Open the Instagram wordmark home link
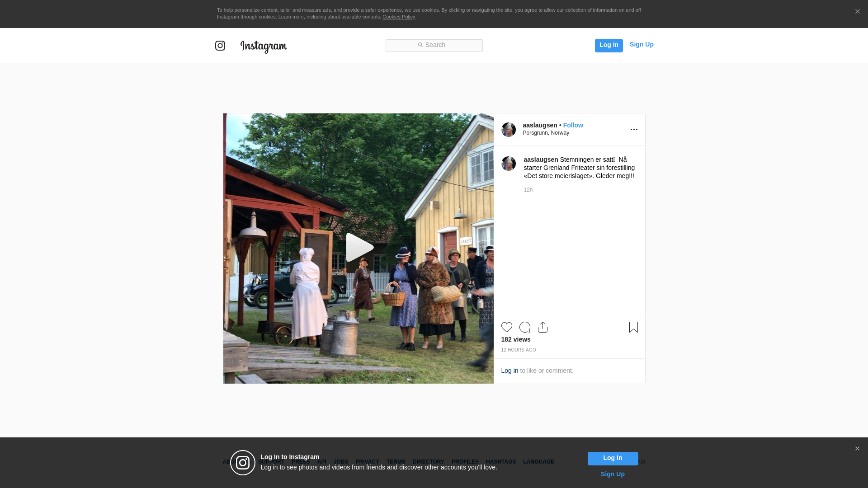Image resolution: width=868 pixels, height=488 pixels. (x=264, y=47)
